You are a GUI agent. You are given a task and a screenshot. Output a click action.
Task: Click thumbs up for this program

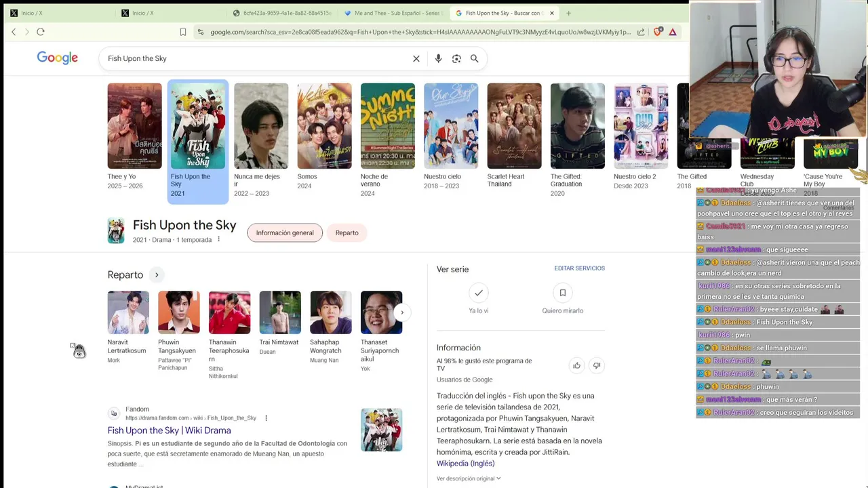point(576,365)
